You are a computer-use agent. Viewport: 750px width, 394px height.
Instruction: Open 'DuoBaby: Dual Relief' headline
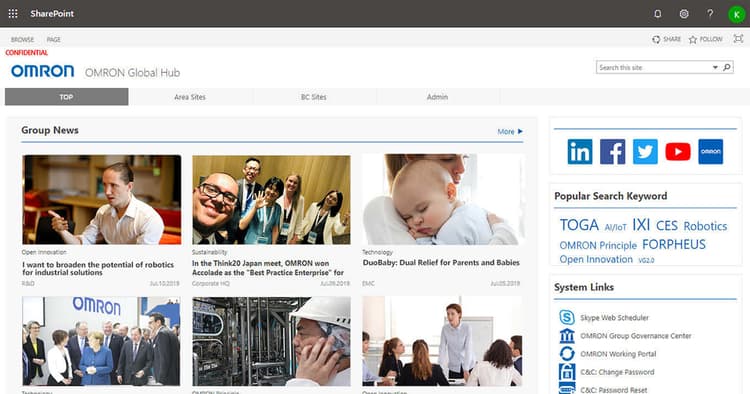tap(441, 263)
